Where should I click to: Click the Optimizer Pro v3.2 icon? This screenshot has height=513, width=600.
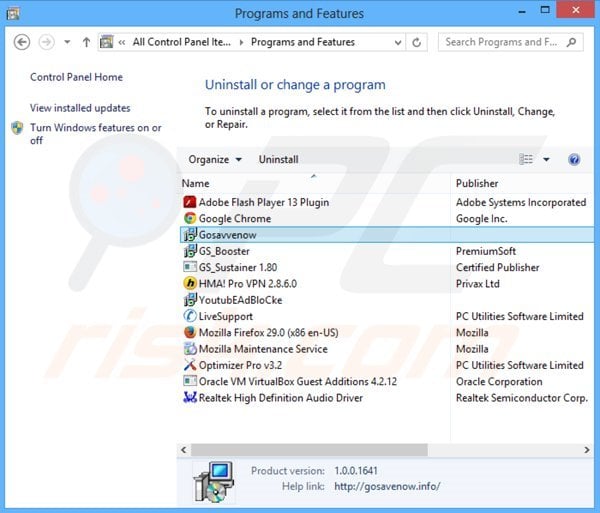tap(189, 365)
